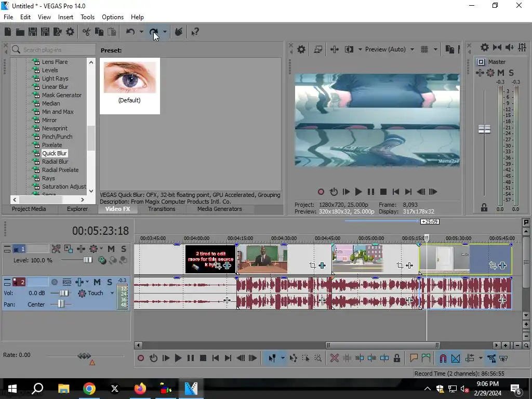Open Master FX icon in mixer
This screenshot has width=532, height=399.
pos(480,73)
